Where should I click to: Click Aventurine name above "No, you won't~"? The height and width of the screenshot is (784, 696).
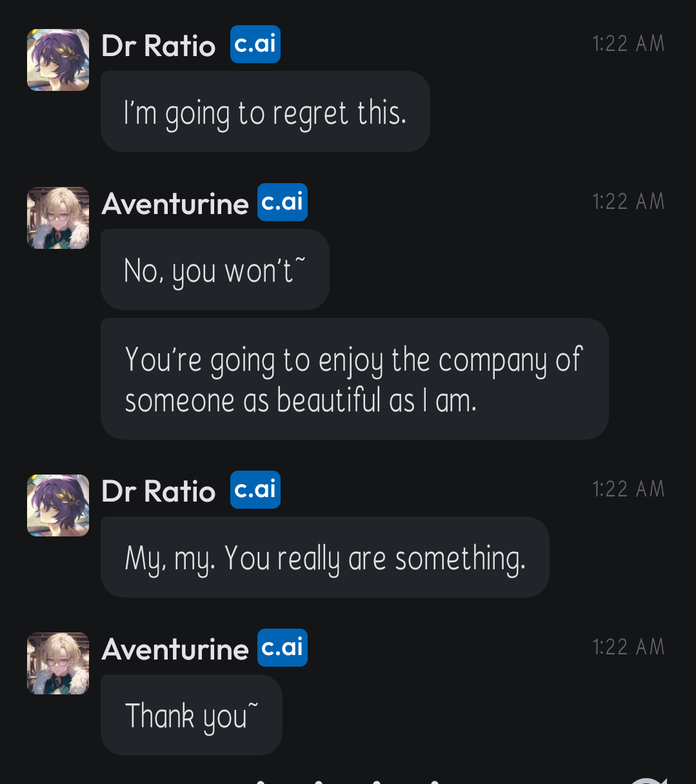click(175, 204)
